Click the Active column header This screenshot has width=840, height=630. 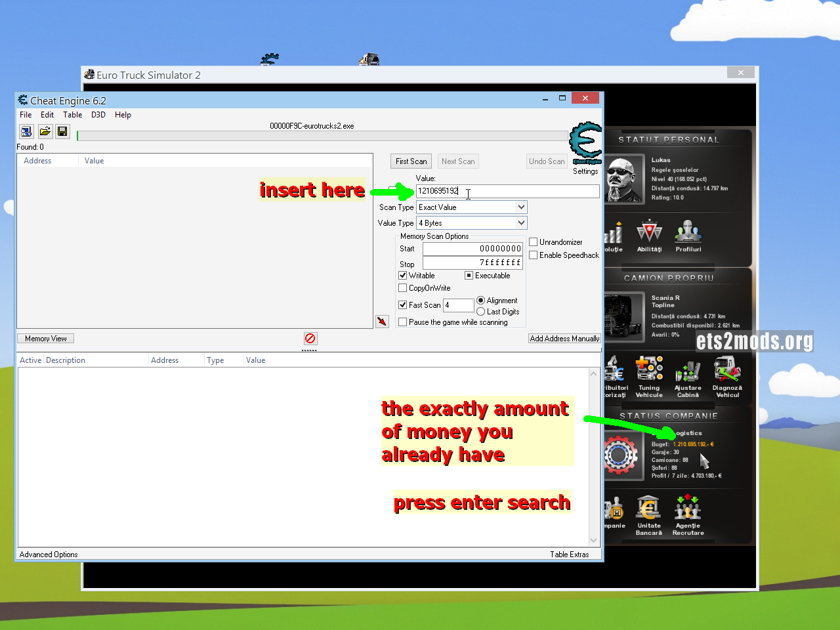pyautogui.click(x=30, y=360)
